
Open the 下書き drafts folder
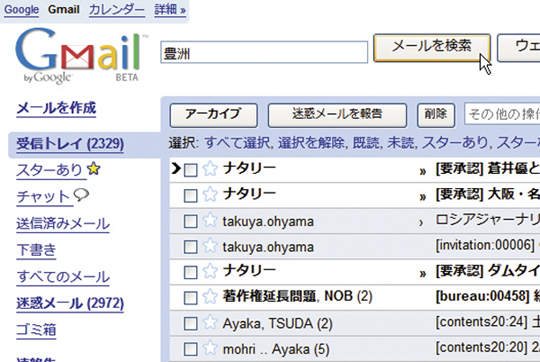[36, 250]
